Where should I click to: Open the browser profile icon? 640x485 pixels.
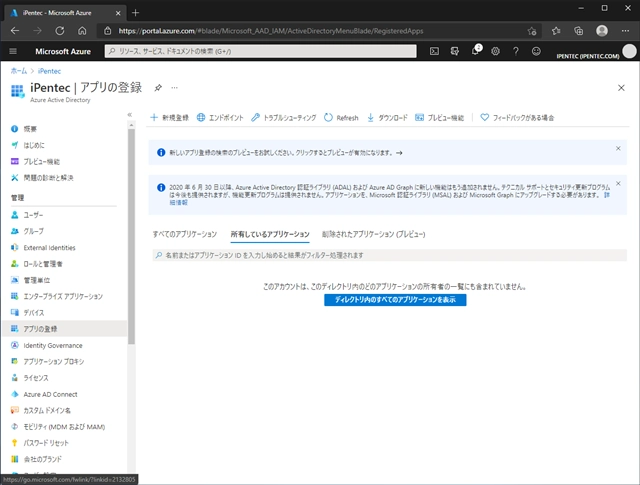tap(602, 31)
